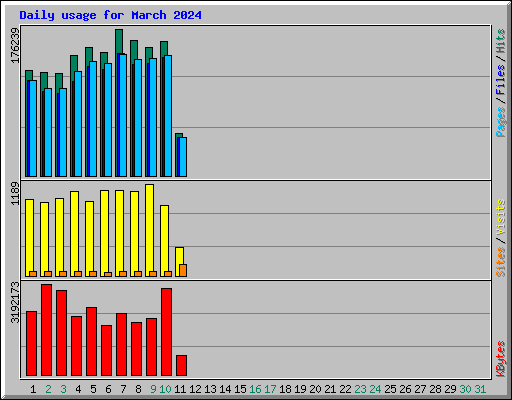Select day 8 on the date axis
This screenshot has width=512, height=400.
[x=138, y=389]
